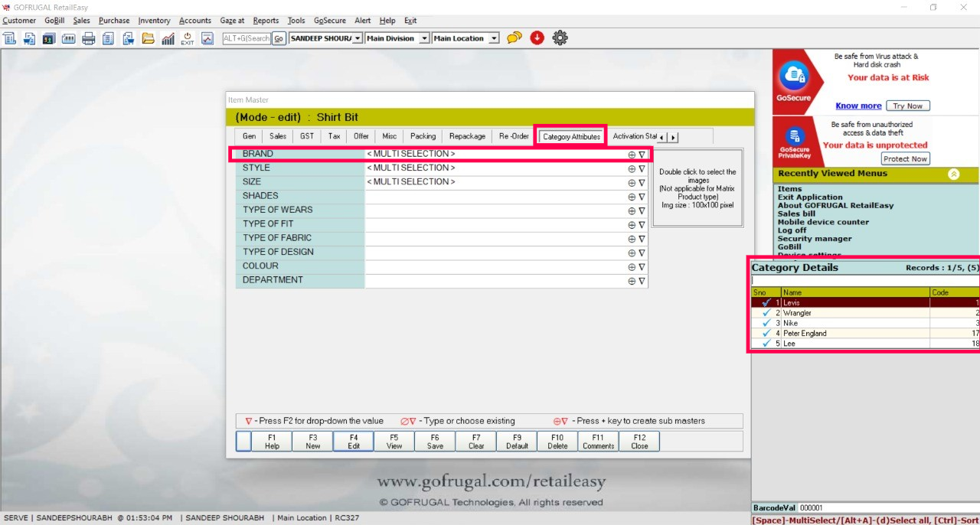Open the Accounts menu
Image resolution: width=980 pixels, height=525 pixels.
(x=195, y=21)
